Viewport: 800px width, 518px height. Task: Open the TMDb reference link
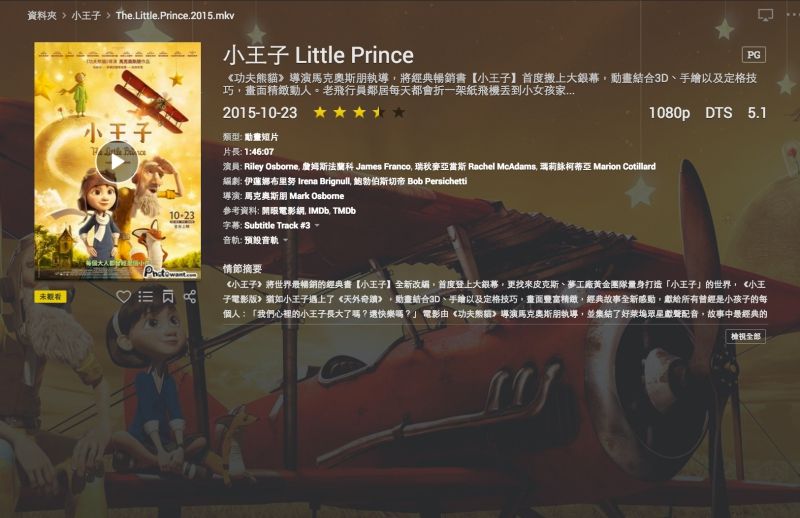click(344, 211)
